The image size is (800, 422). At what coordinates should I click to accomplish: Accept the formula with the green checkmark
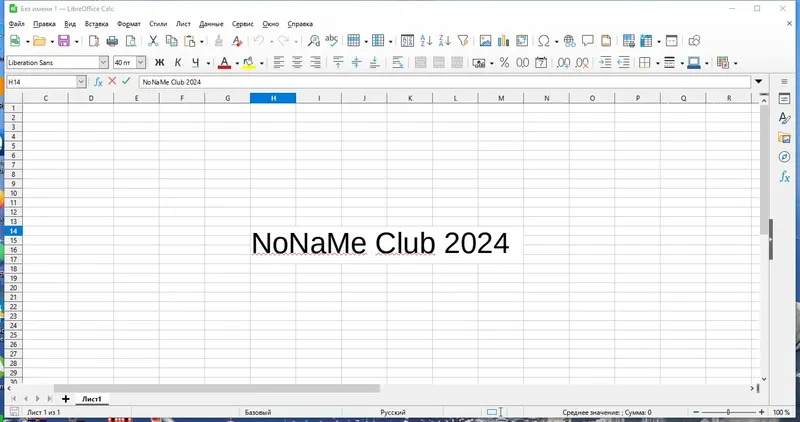(126, 81)
